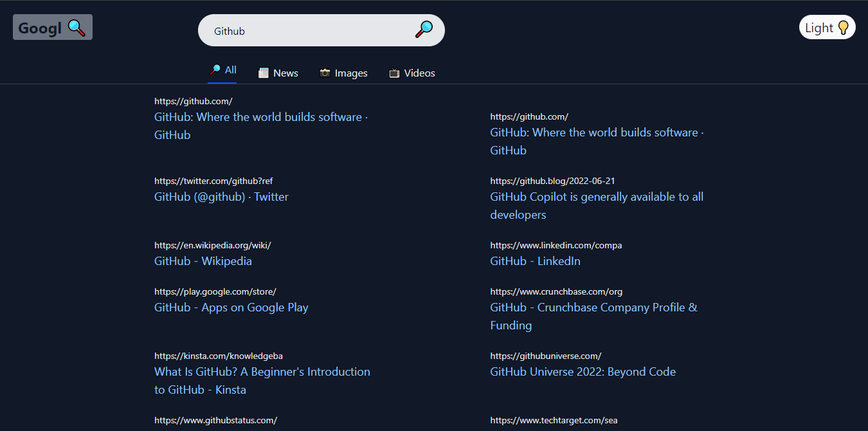Open the Videos tab
868x431 pixels.
tap(412, 73)
